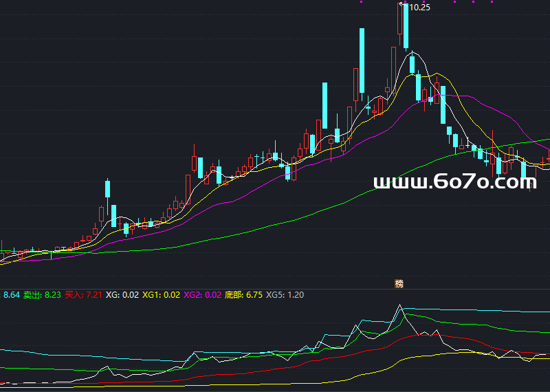Click the white XG: 0.02 indicator value
This screenshot has width=550, height=392.
[x=122, y=295]
